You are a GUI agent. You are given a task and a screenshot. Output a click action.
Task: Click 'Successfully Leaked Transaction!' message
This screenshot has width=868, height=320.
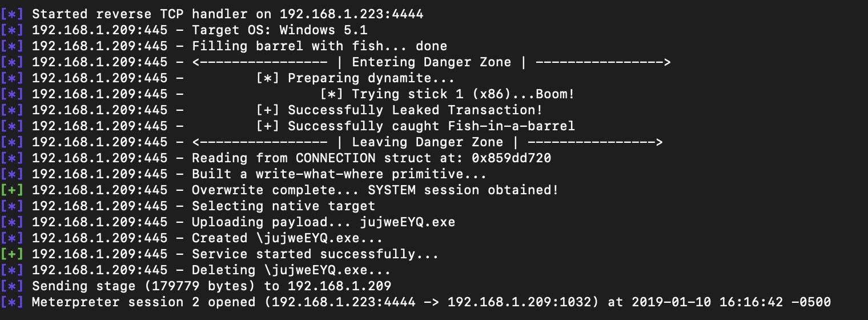click(415, 110)
